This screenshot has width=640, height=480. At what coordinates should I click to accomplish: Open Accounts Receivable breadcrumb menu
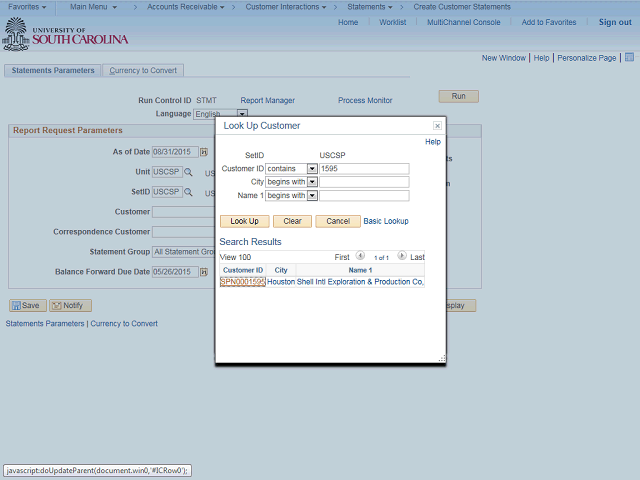point(186,7)
